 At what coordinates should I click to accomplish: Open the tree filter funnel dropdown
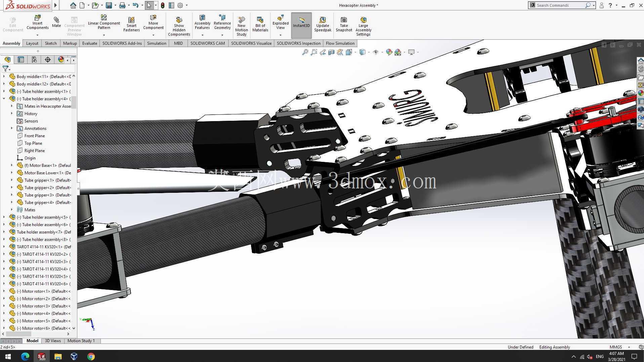[6, 69]
